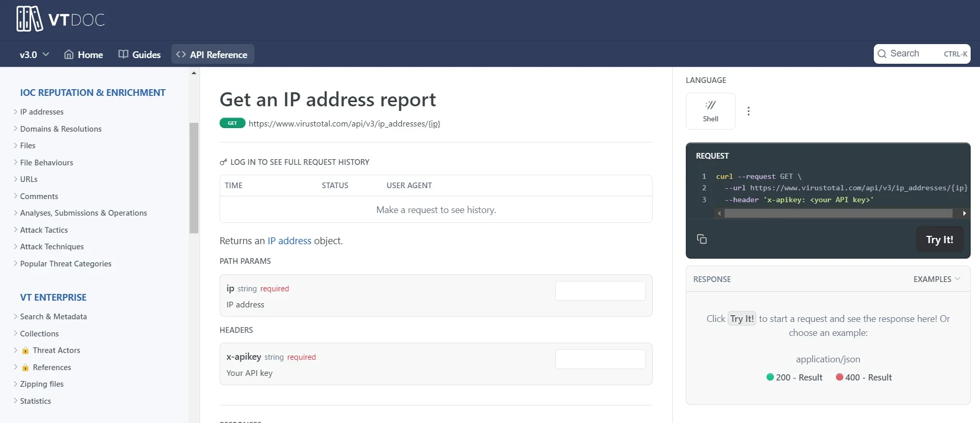Click the Search box in header
Image resolution: width=980 pixels, height=423 pixels.
pyautogui.click(x=922, y=54)
